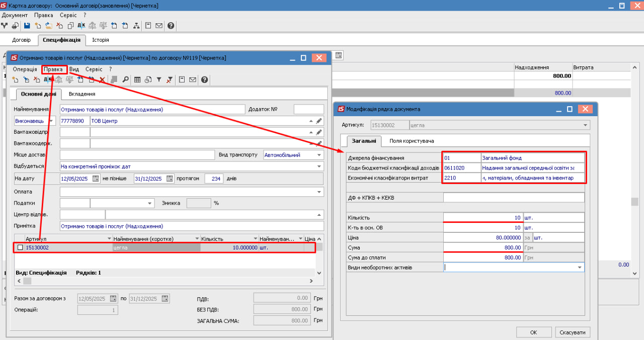Click the envelope icon in the contract card toolbar
The image size is (644, 340).
(x=159, y=26)
